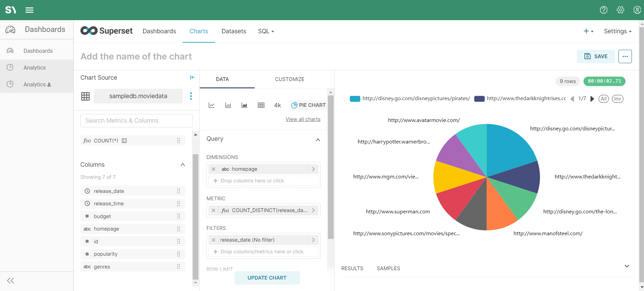Screen dimensions: 644x291
Task: Open dataset options three-dot menu
Action: tap(191, 96)
